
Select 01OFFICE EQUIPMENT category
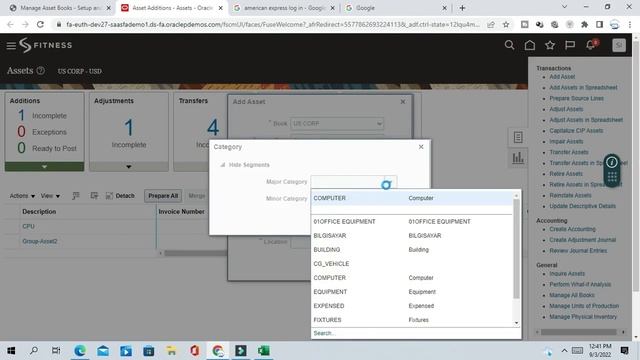point(412,222)
